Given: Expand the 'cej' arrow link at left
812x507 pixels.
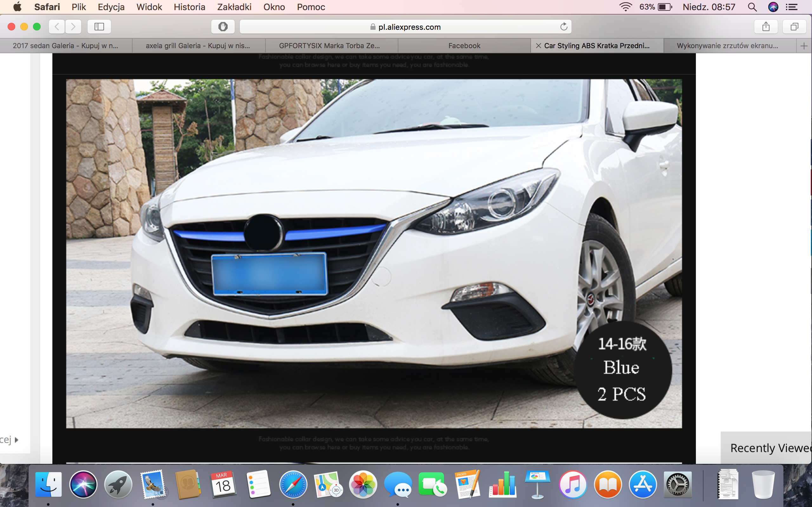Looking at the screenshot, I should pyautogui.click(x=16, y=440).
